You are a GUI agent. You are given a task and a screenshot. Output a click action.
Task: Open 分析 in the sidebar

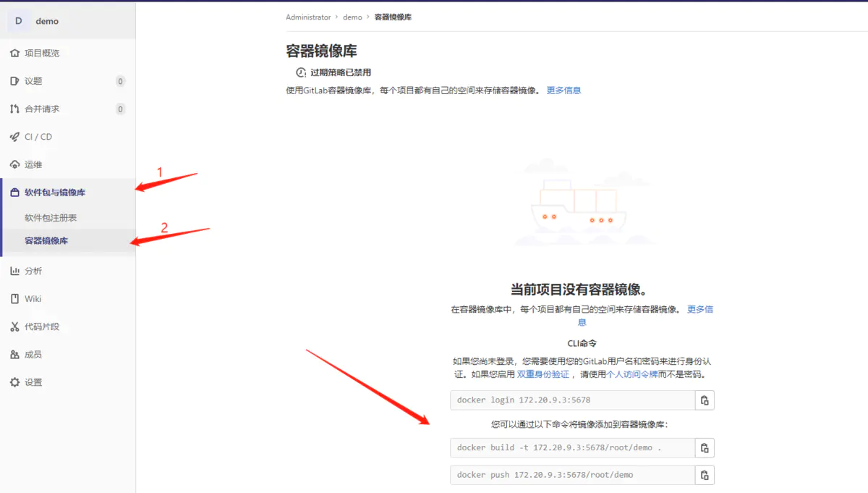tap(33, 271)
